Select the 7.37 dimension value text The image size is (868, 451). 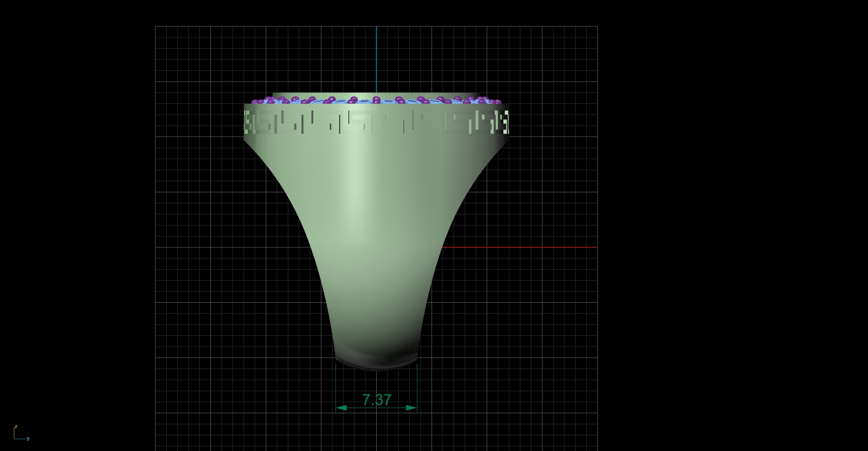tap(377, 400)
